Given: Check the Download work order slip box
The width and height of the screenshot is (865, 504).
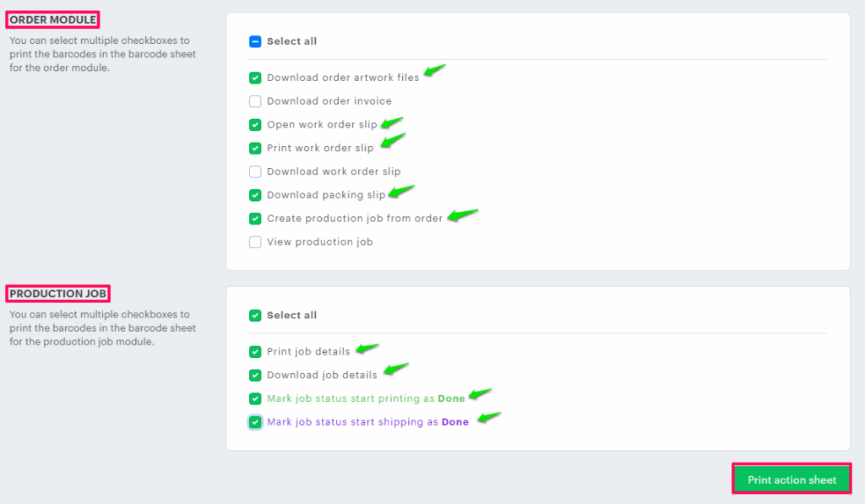Looking at the screenshot, I should [x=255, y=171].
